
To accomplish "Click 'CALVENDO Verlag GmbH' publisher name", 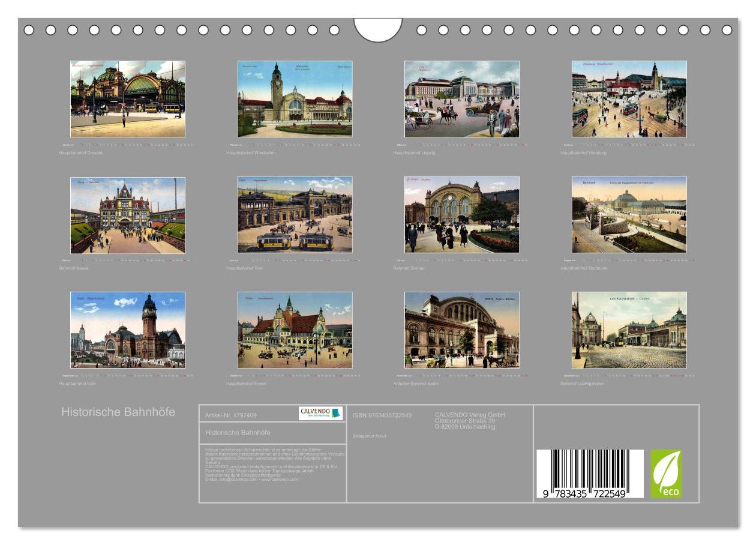I will tap(470, 415).
